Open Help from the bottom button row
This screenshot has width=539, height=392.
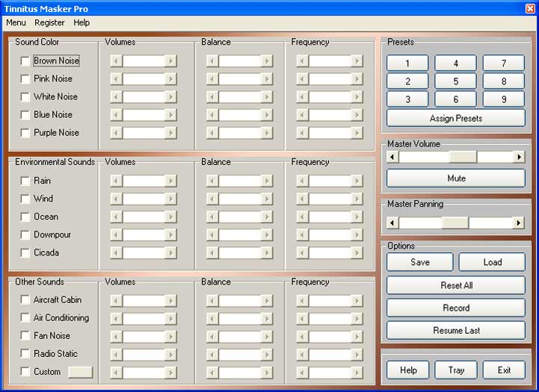click(x=408, y=370)
